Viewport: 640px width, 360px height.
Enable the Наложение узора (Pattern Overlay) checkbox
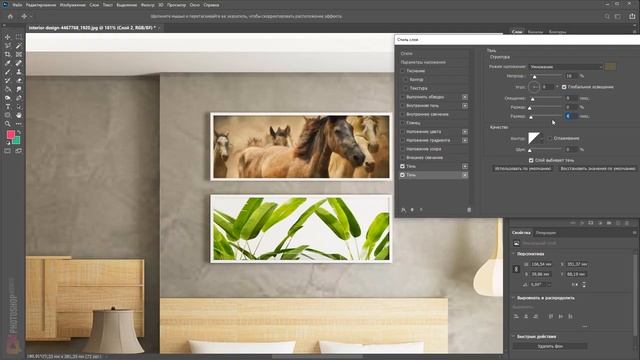tap(402, 149)
